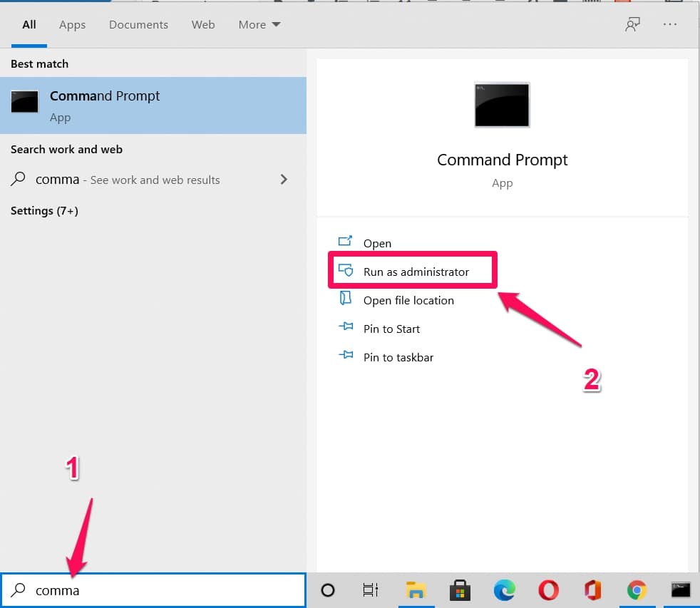
Task: Click Open in the actions list
Action: [377, 243]
